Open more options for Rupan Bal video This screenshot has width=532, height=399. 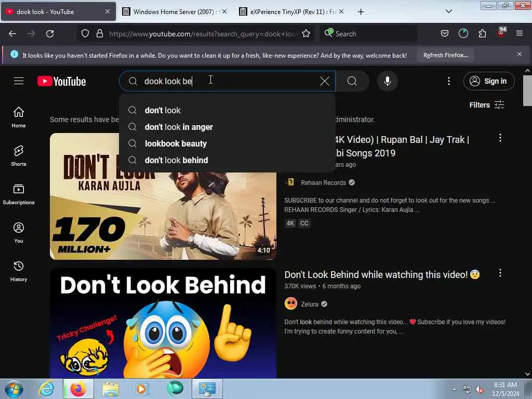pos(500,138)
